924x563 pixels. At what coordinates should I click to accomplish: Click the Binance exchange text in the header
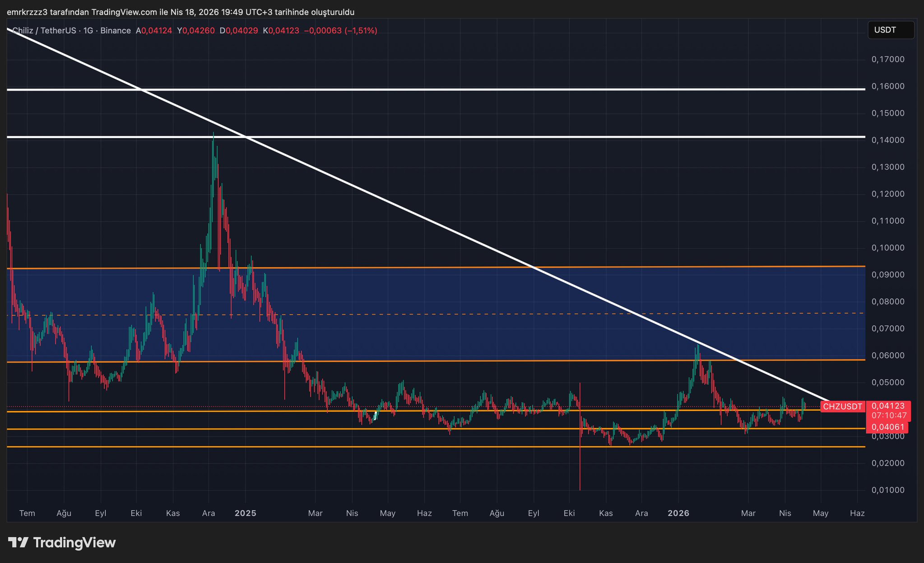click(116, 31)
